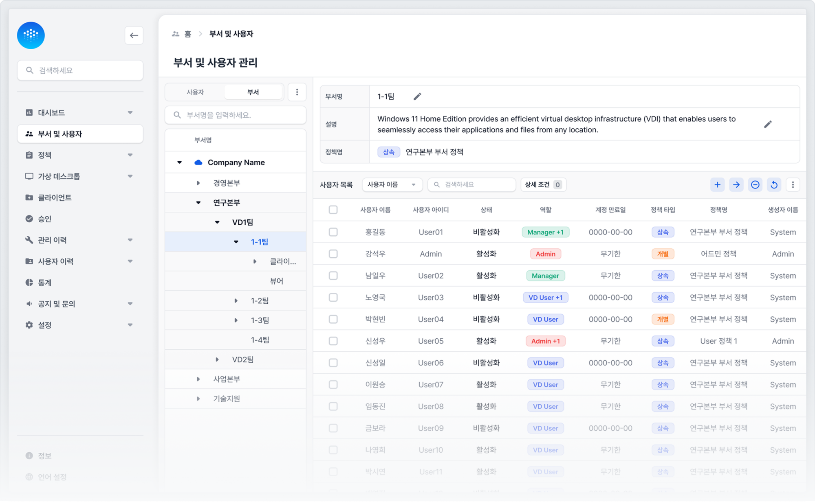Click pencil icon next to description text
Screen dimensions: 815x504
point(768,124)
